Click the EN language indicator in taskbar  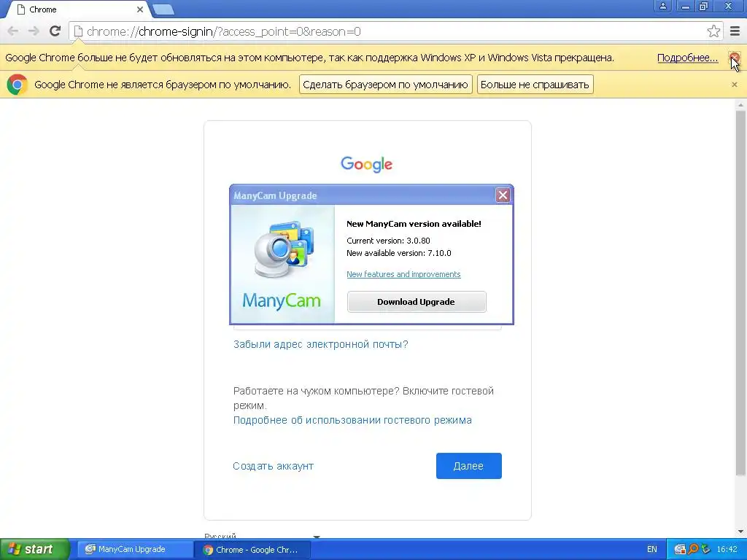[651, 550]
